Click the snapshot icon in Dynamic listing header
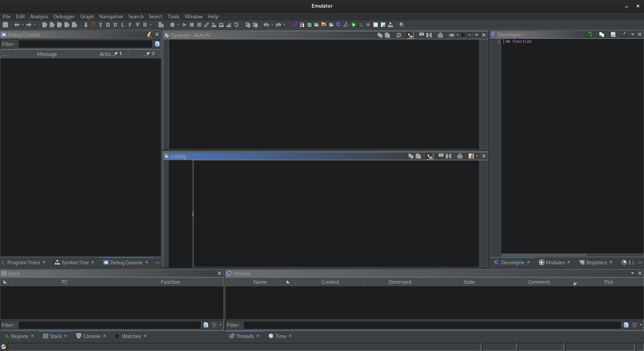 [440, 35]
